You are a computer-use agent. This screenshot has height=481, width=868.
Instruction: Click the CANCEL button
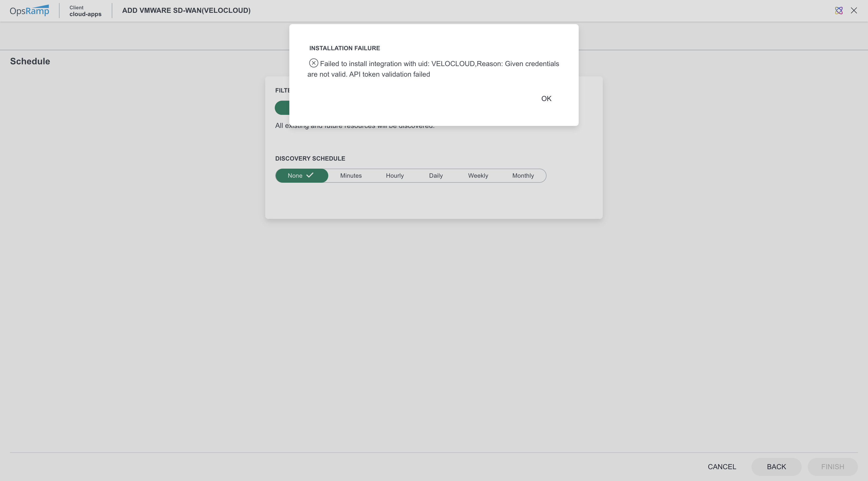point(722,467)
